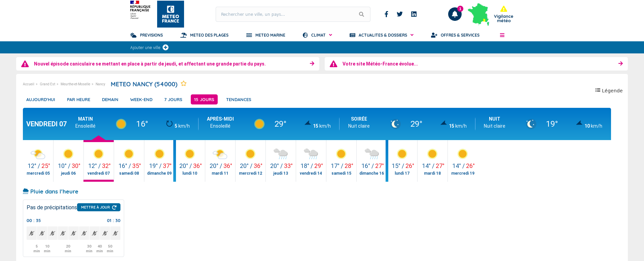Switch to WEEK-END tab
The image size is (644, 261).
coord(141,99)
